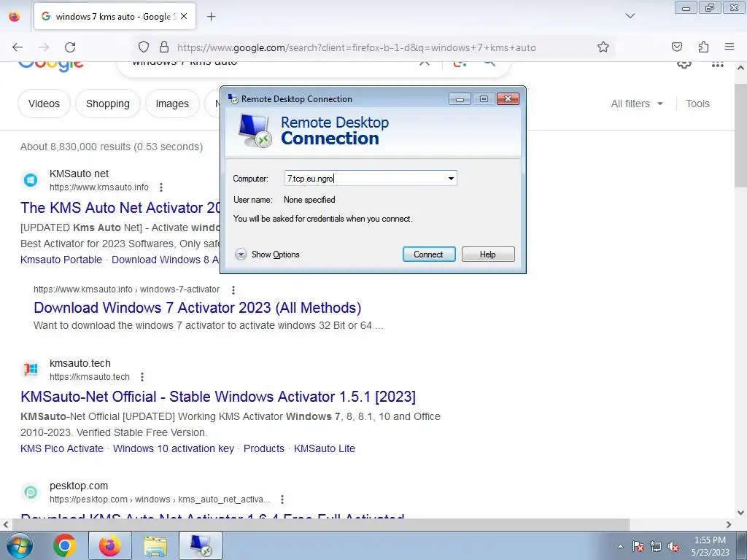Expand the All filters dropdown

click(637, 104)
